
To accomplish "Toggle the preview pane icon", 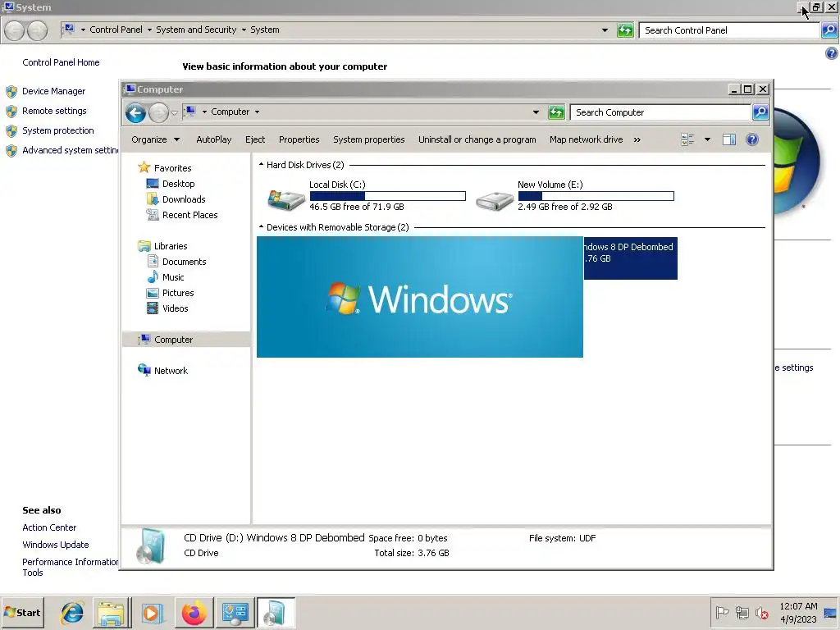I will pos(729,139).
